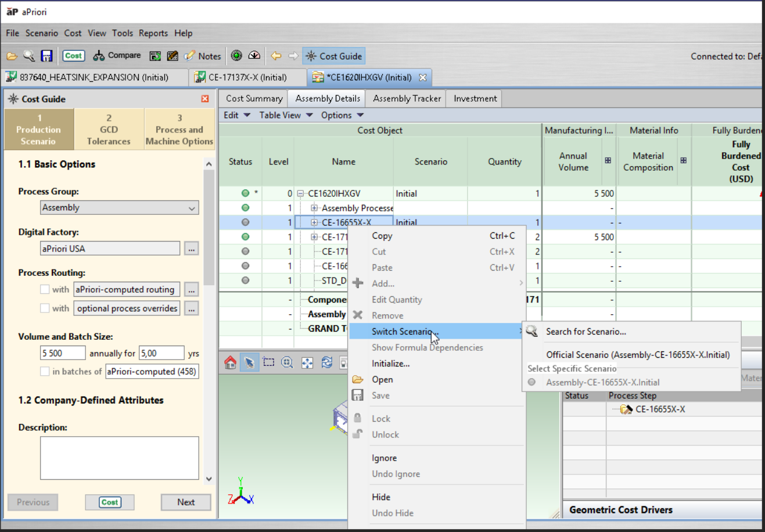Click the pan arrows icon in viewer toolbar
765x532 pixels.
coord(307,363)
